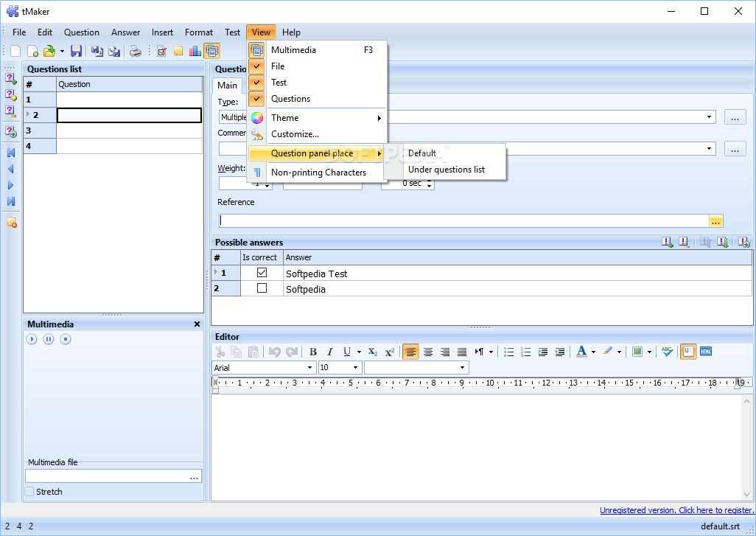Open the Arial font name dropdown

(309, 368)
